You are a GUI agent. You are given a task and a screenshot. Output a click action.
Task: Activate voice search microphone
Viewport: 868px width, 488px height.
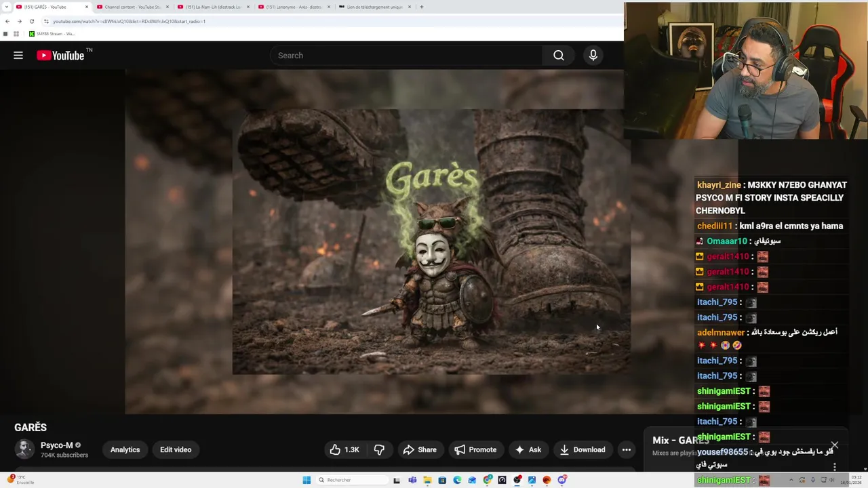pos(593,56)
